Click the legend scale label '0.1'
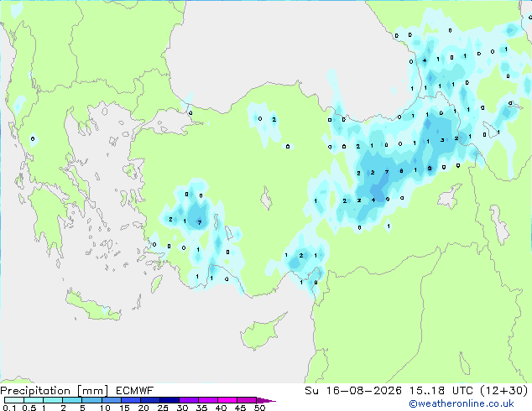 9,408
